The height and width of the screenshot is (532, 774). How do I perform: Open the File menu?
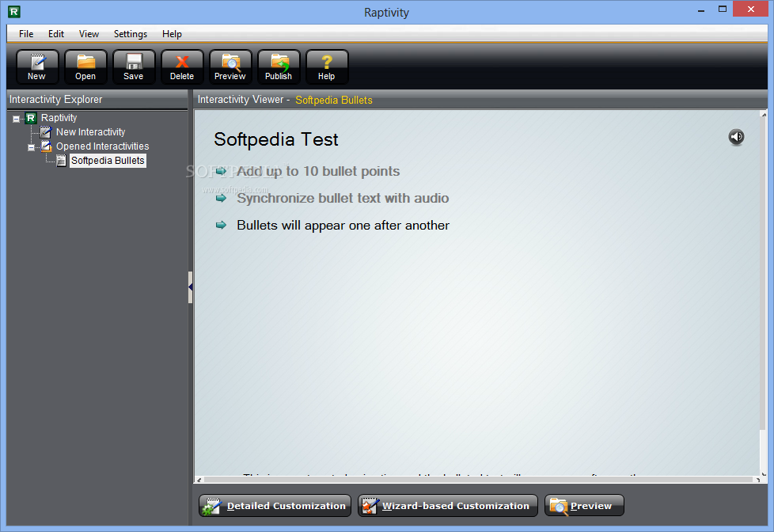tap(26, 34)
